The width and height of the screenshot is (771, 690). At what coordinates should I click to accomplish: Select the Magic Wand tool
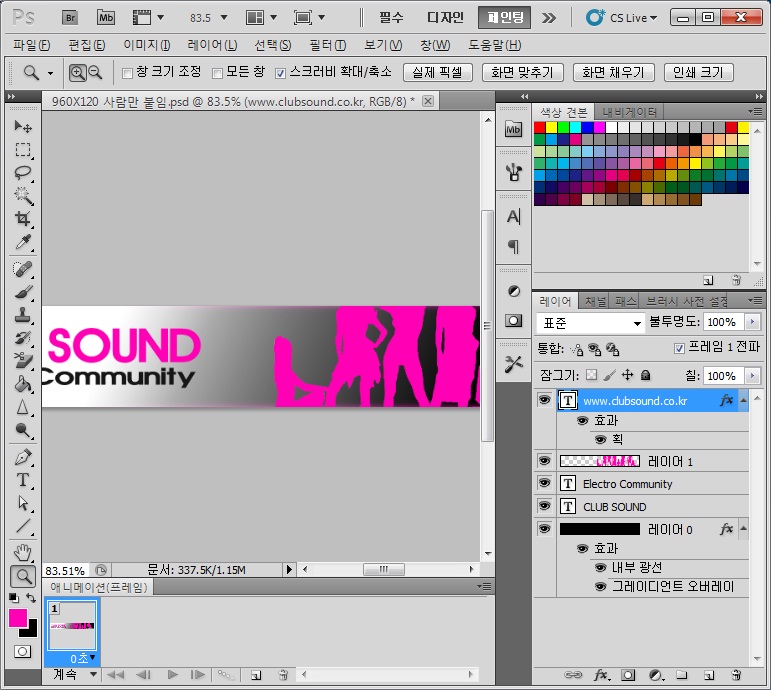[23, 195]
